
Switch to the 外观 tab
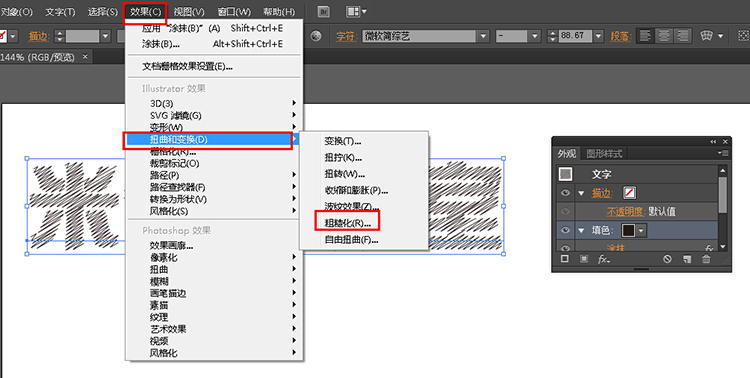(567, 154)
